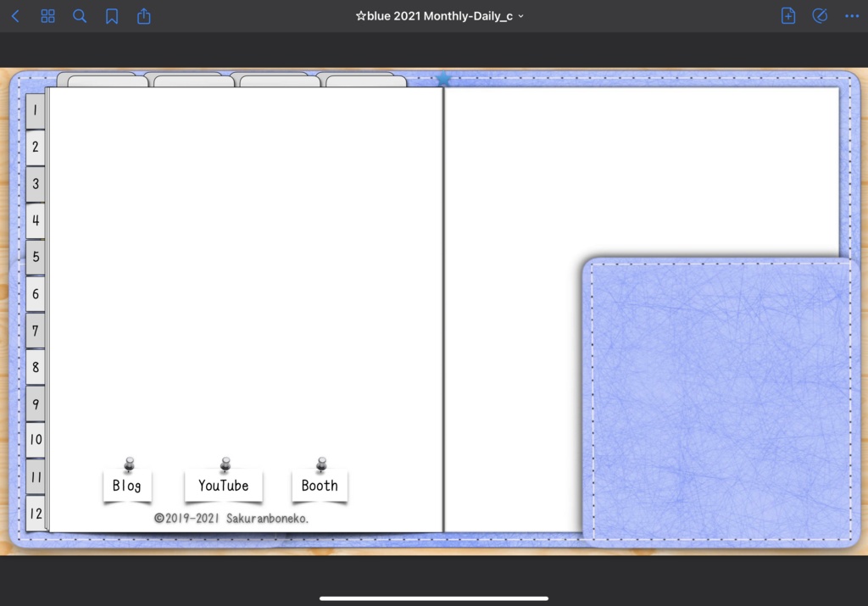Open the Blog pinned note link
The image size is (868, 606).
coord(127,486)
